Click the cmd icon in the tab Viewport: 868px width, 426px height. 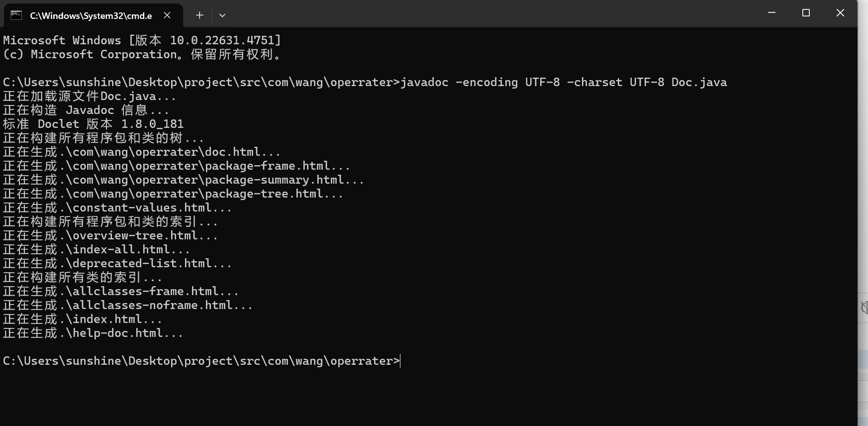(x=16, y=15)
